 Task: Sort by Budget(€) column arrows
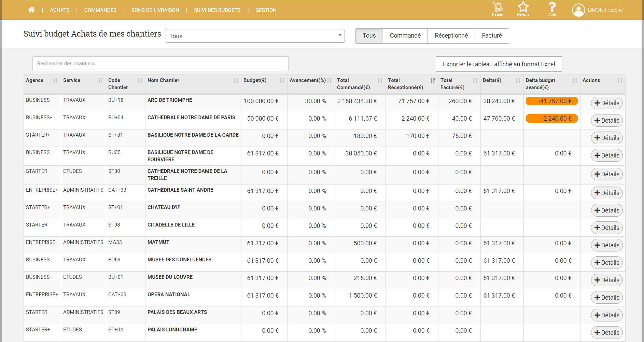coord(282,80)
